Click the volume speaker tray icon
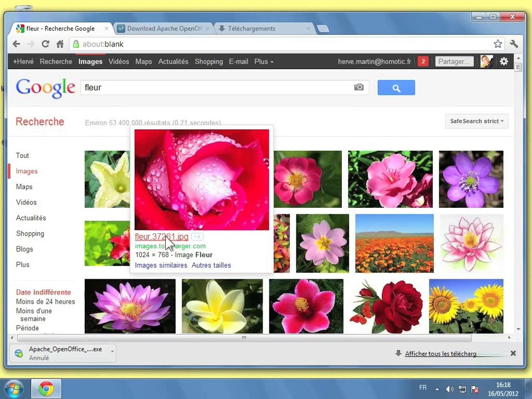Image resolution: width=532 pixels, height=399 pixels. click(x=450, y=389)
